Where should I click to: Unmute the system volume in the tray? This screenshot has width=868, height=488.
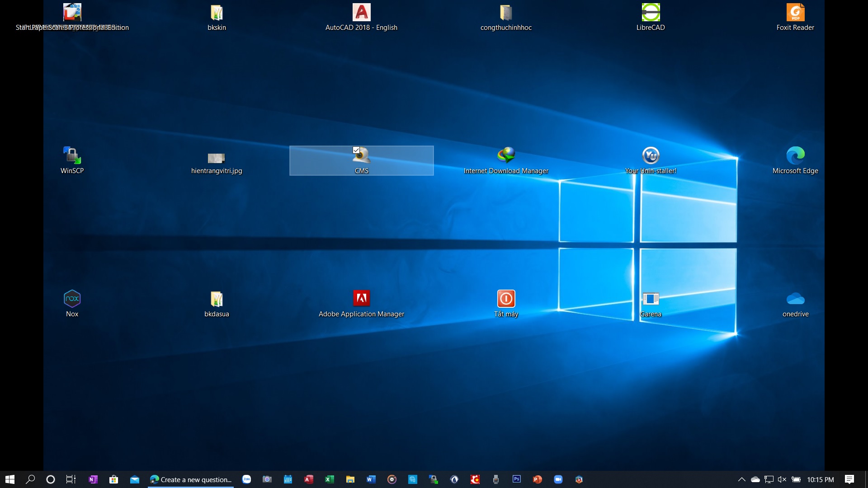tap(782, 479)
